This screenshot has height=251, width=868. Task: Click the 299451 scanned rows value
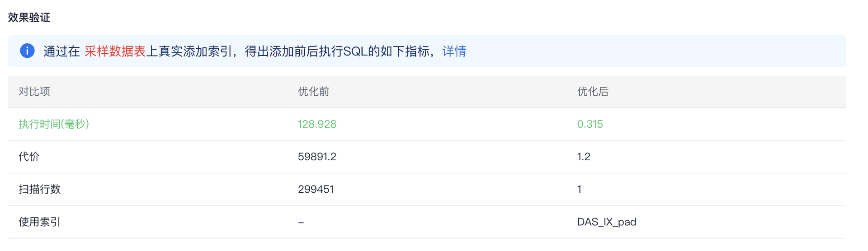pyautogui.click(x=316, y=189)
